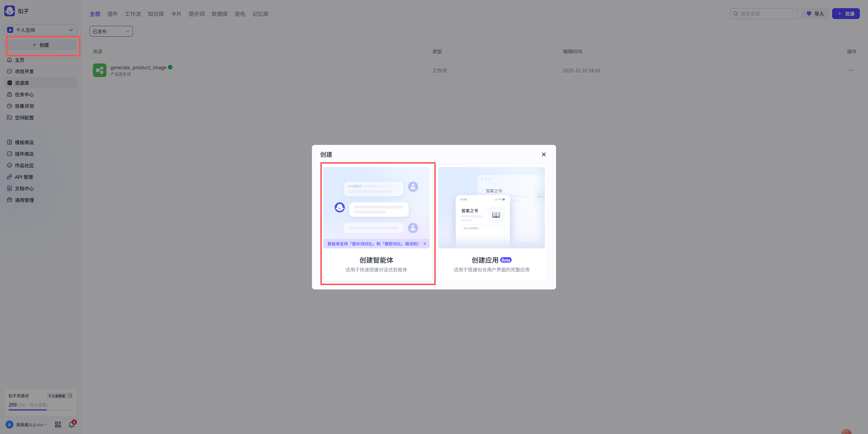The height and width of the screenshot is (434, 868).
Task: Open the generate_product_image workflow icon
Action: click(x=99, y=70)
